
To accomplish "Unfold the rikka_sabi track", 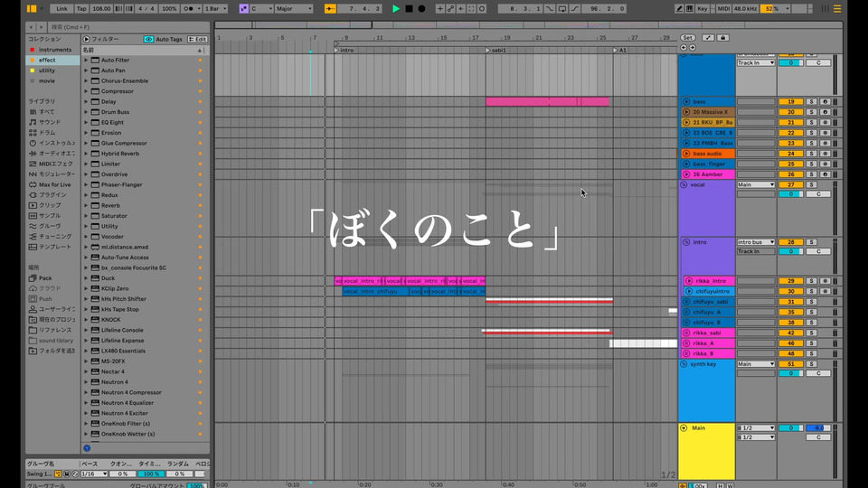I will click(686, 333).
